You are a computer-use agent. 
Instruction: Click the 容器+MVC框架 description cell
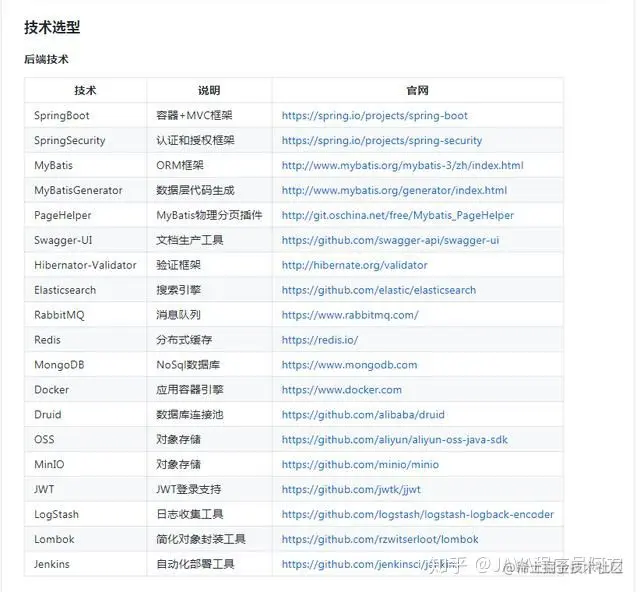click(209, 116)
